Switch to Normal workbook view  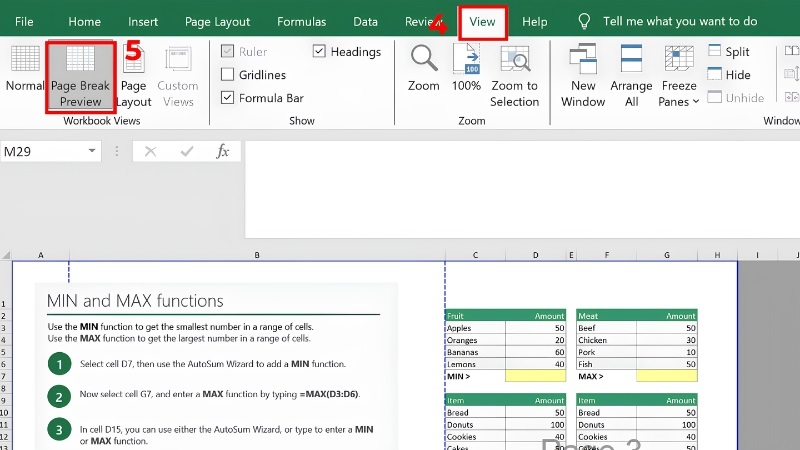pyautogui.click(x=24, y=69)
